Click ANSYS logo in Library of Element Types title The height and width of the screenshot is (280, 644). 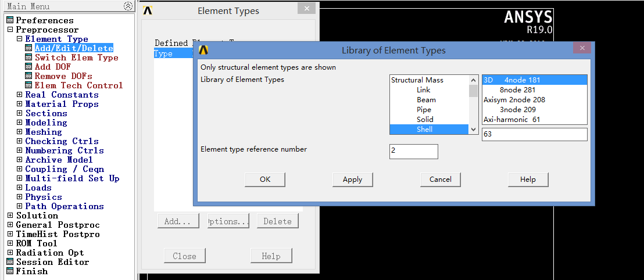coord(203,50)
